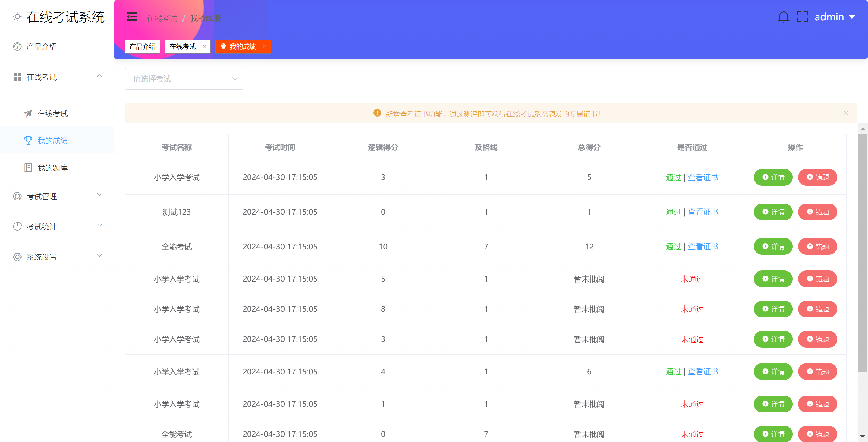868x442 pixels.
Task: Click the vertical scrollbar down arrow
Action: tap(862, 436)
